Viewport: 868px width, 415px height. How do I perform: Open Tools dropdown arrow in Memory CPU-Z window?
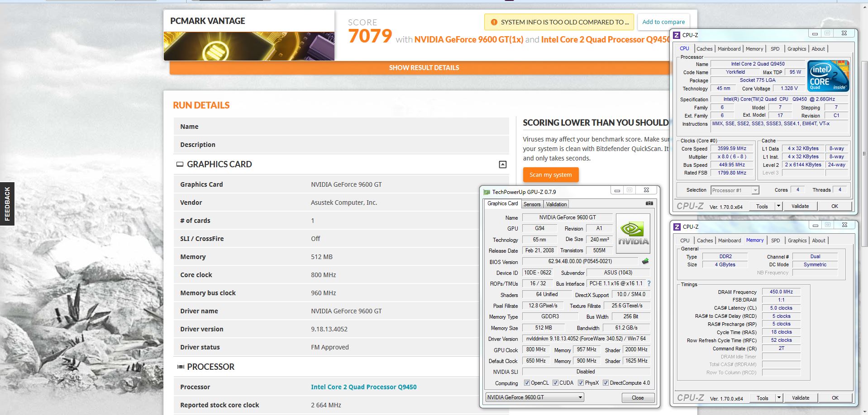click(x=779, y=398)
